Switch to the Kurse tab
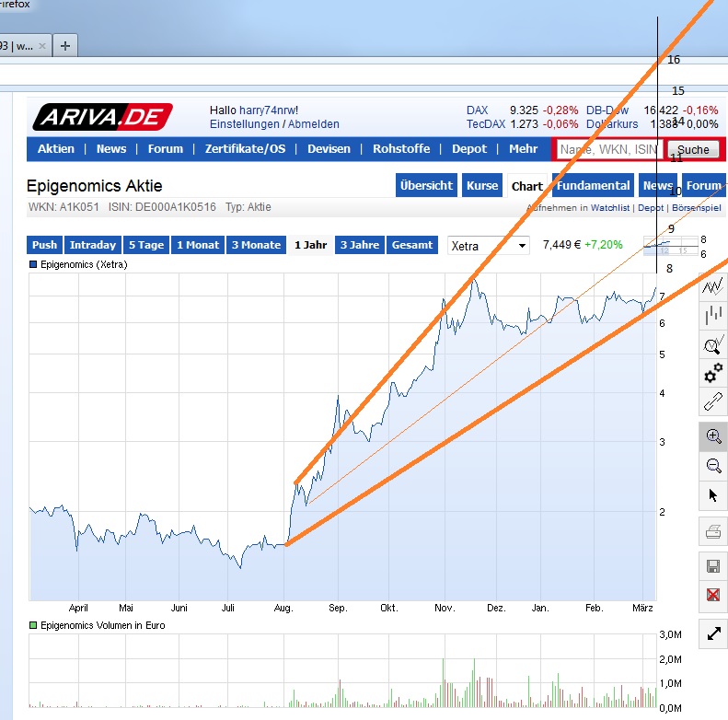This screenshot has height=720, width=728. [x=482, y=185]
